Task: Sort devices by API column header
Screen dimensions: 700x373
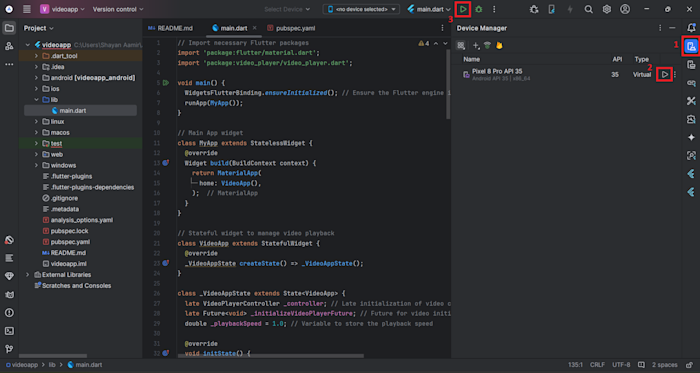Action: [617, 59]
